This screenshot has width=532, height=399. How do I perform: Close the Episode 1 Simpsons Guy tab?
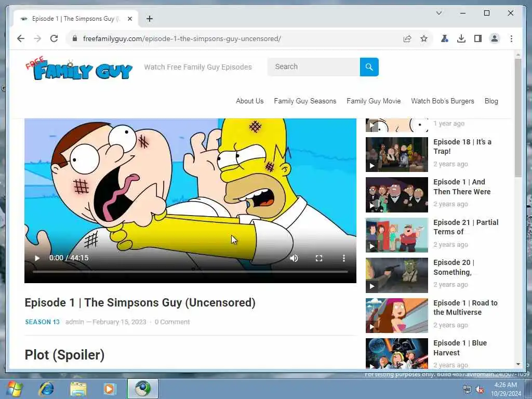pos(129,19)
